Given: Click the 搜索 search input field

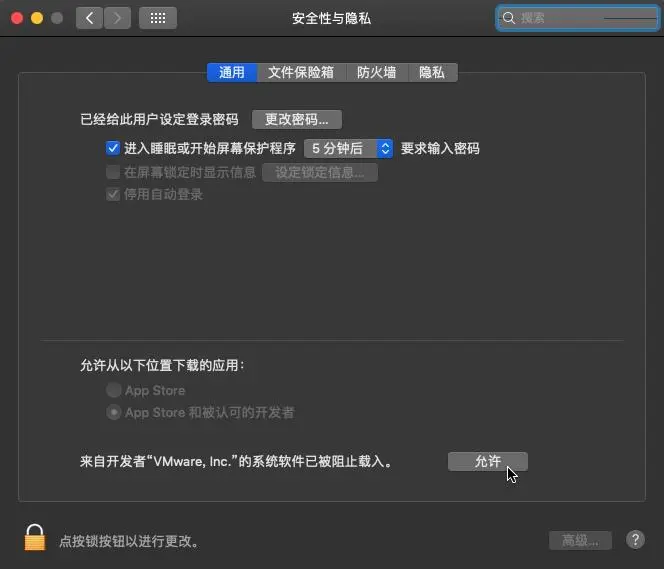Looking at the screenshot, I should coord(578,18).
